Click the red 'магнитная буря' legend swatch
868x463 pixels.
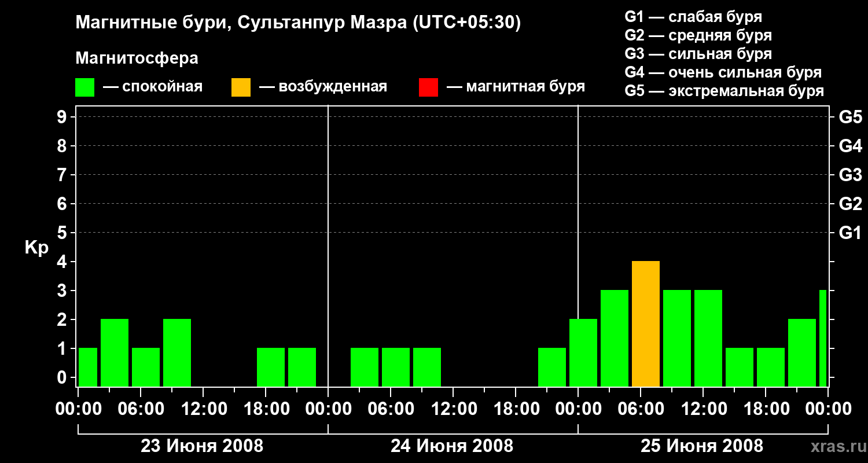point(429,87)
